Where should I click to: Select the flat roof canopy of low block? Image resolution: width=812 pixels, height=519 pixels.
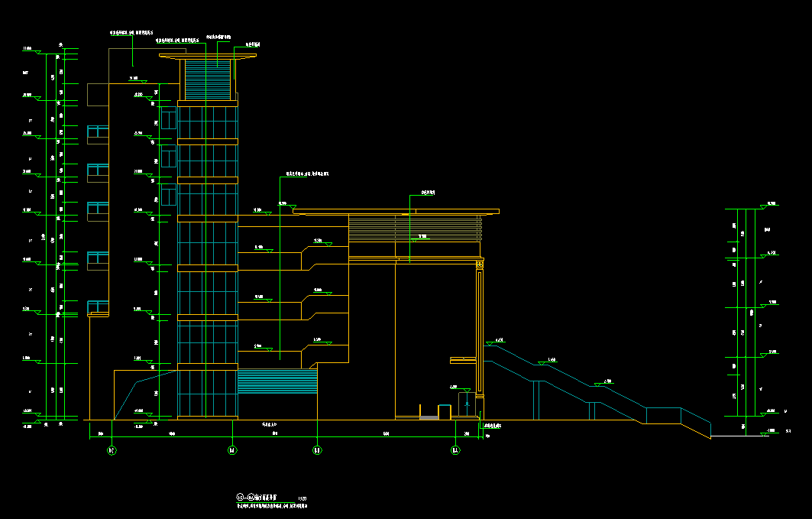[396, 211]
